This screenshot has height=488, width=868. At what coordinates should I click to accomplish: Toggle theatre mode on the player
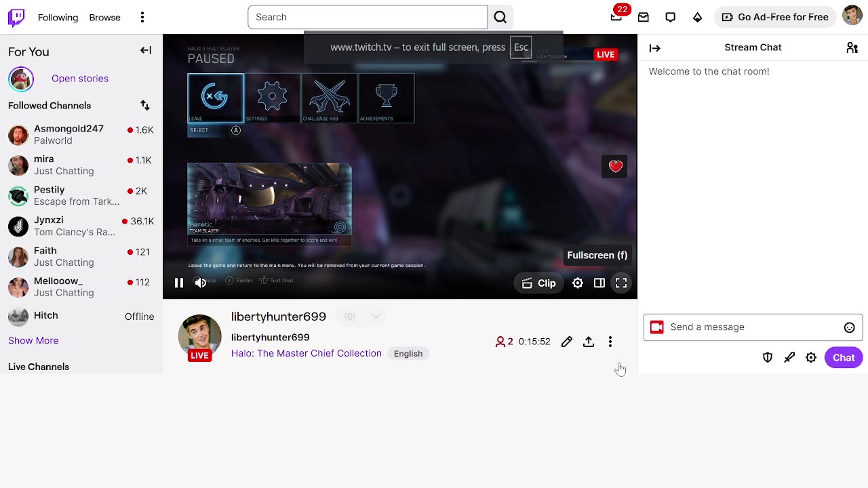coord(599,283)
